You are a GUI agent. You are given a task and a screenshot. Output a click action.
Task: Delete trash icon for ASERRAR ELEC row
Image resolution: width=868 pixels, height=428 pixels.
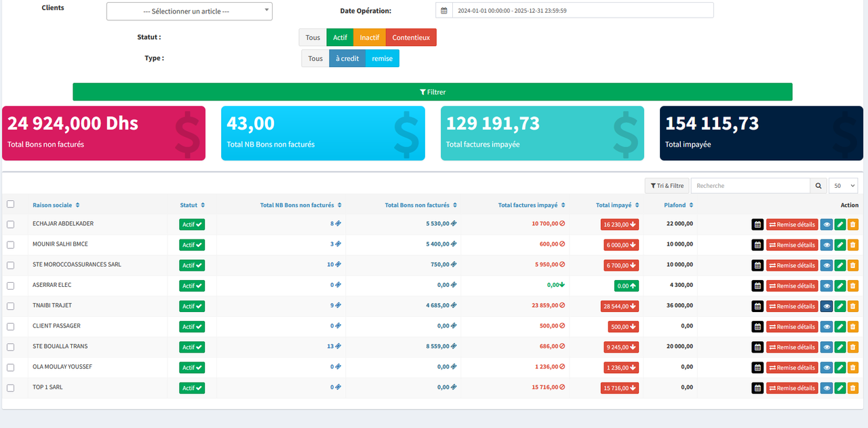853,286
